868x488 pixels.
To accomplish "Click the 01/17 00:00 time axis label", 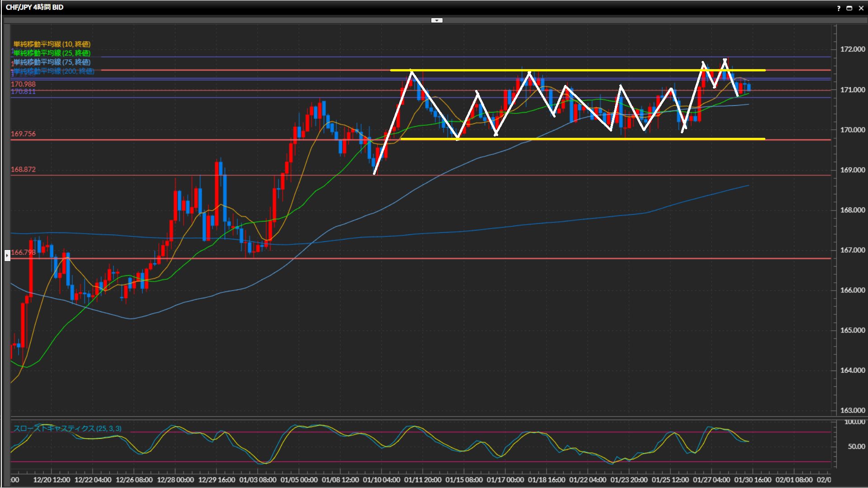I will [505, 480].
